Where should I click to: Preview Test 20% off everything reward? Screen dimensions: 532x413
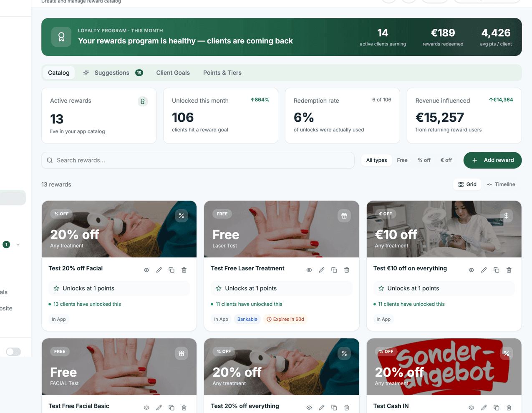309,408
